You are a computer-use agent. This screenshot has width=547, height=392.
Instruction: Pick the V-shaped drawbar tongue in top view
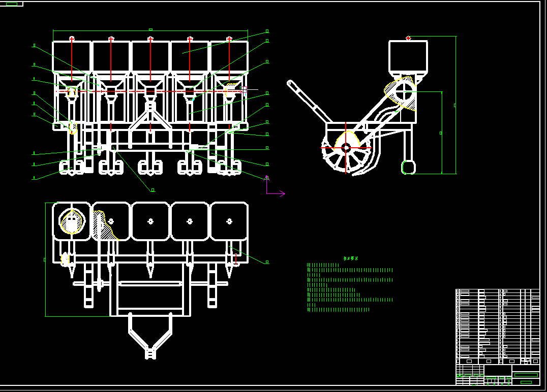point(150,336)
